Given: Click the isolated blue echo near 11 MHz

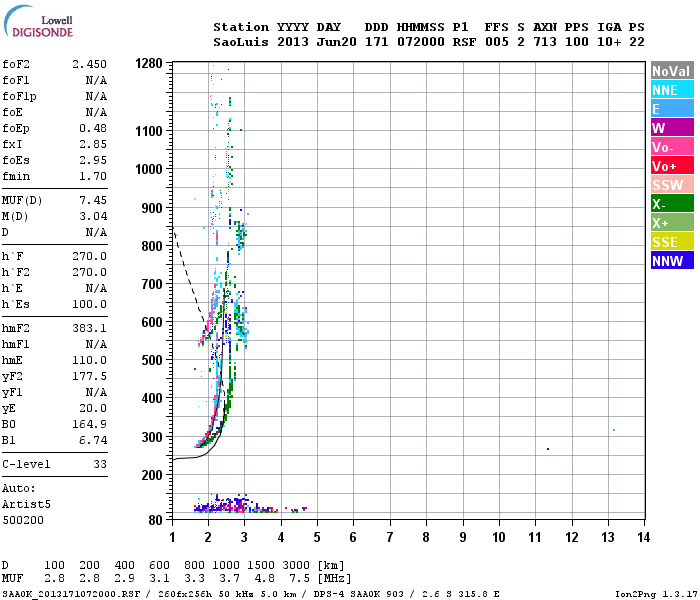Looking at the screenshot, I should [x=548, y=449].
